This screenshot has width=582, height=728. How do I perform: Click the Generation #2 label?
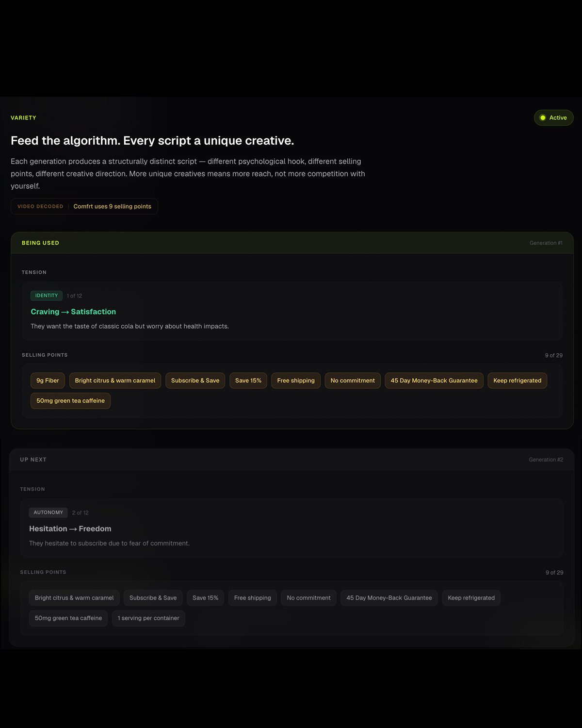tap(546, 460)
